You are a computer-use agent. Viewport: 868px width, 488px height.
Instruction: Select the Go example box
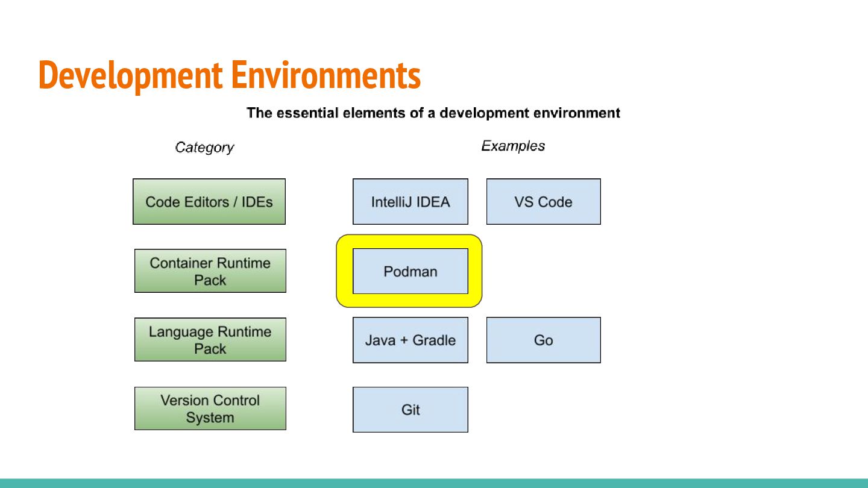pyautogui.click(x=544, y=340)
